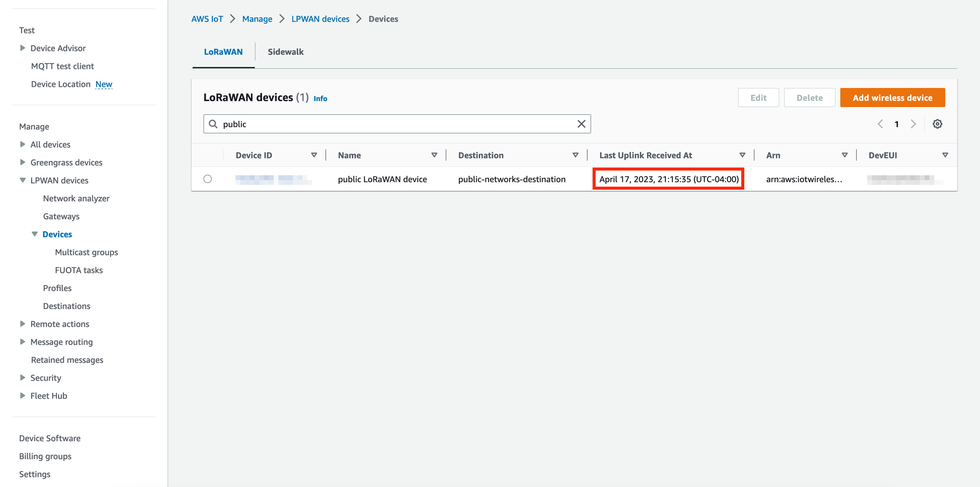Select Destinations in the sidebar
The height and width of the screenshot is (487, 980).
[x=66, y=305]
